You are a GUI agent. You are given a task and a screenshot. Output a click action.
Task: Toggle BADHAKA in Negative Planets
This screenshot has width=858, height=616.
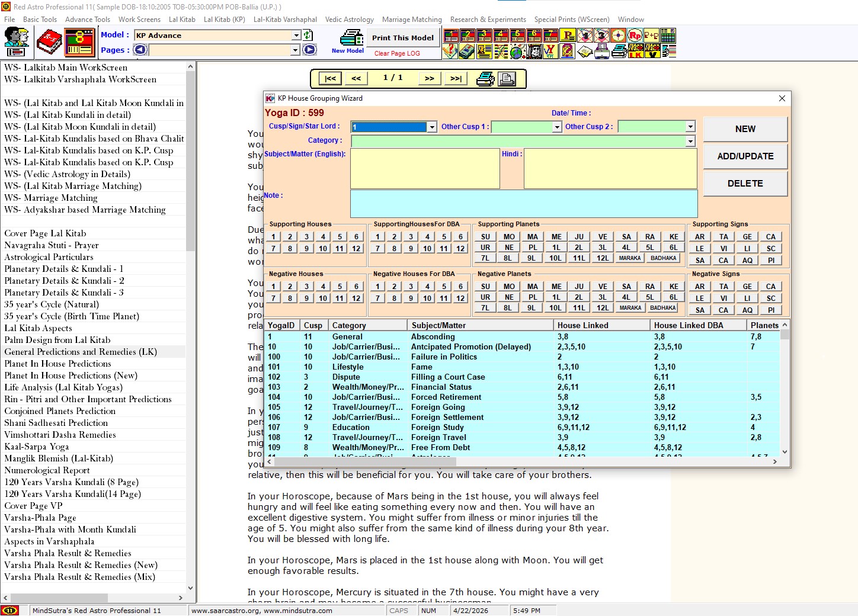click(663, 308)
